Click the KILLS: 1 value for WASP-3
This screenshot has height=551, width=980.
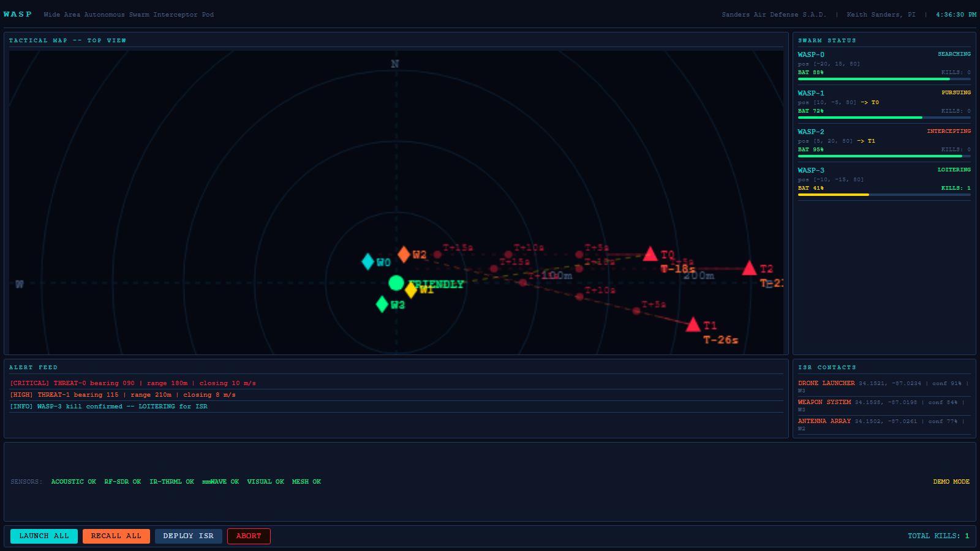[x=956, y=189]
